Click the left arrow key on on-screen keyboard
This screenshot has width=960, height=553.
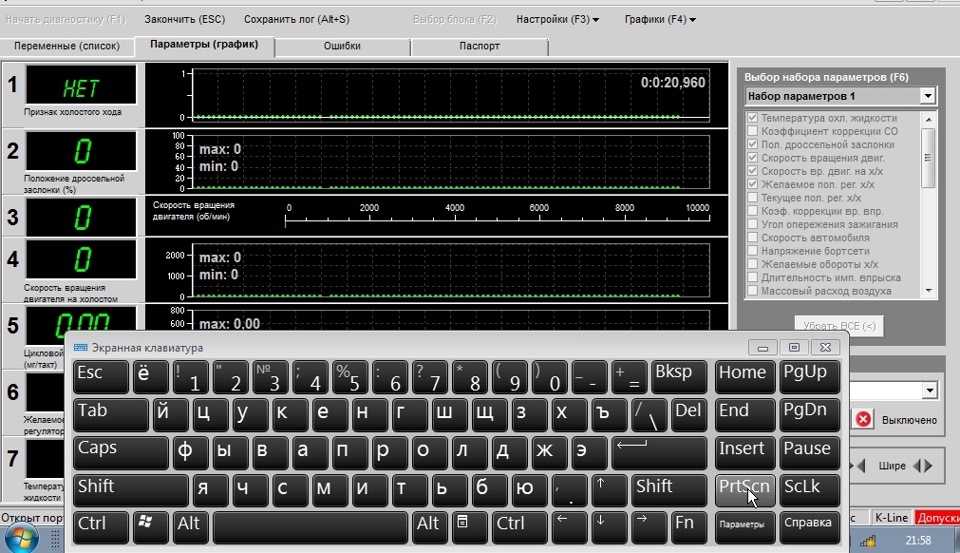569,527
